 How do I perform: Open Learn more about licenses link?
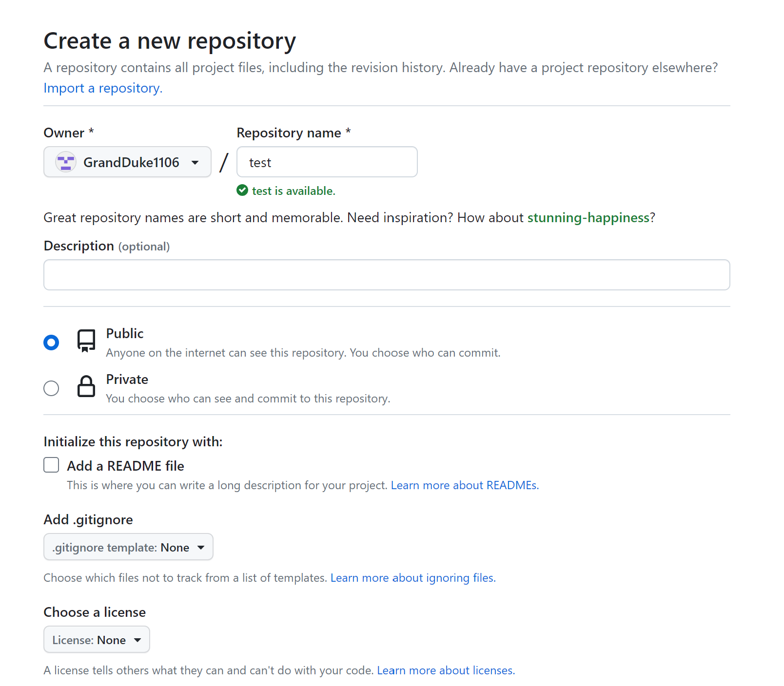[446, 670]
